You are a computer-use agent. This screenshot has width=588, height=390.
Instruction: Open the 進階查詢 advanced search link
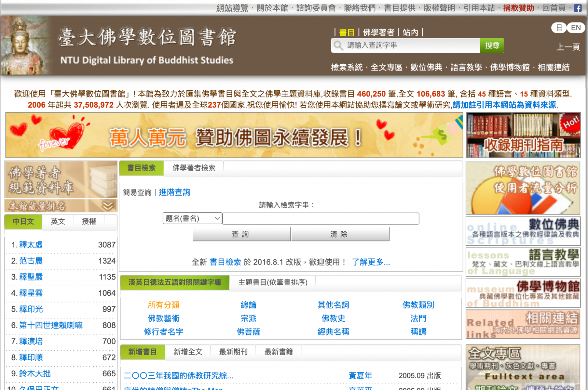click(x=174, y=192)
